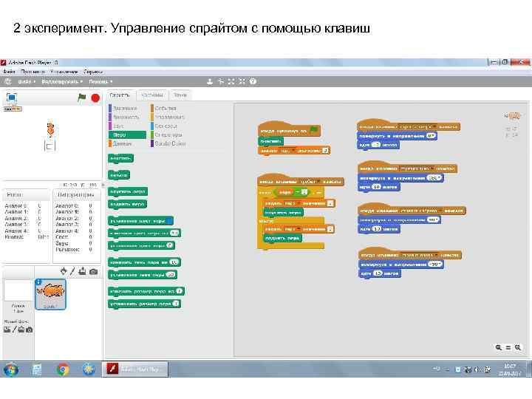This screenshot has width=532, height=399.
Task: Switch to the Звуки tab
Action: [x=180, y=95]
